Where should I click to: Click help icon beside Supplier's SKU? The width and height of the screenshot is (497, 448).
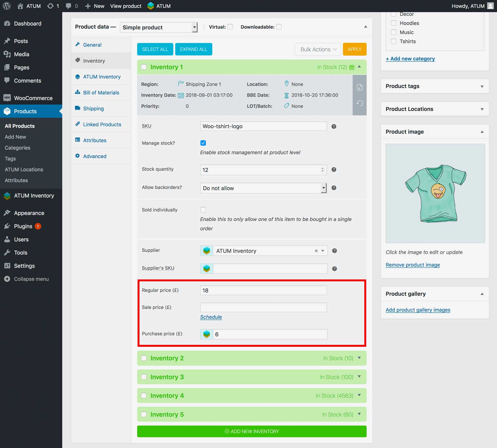click(334, 269)
